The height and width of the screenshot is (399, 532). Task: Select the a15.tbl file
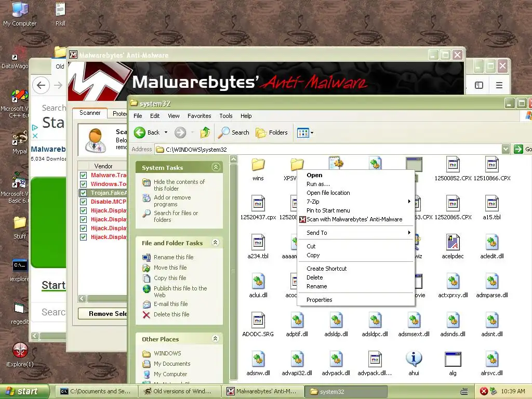(492, 208)
